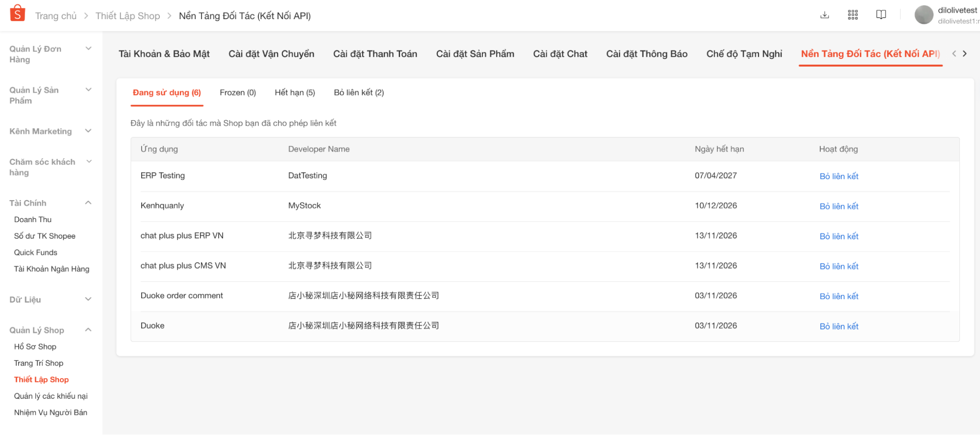Click the Ứng dụng column header
The height and width of the screenshot is (435, 980).
pyautogui.click(x=159, y=149)
